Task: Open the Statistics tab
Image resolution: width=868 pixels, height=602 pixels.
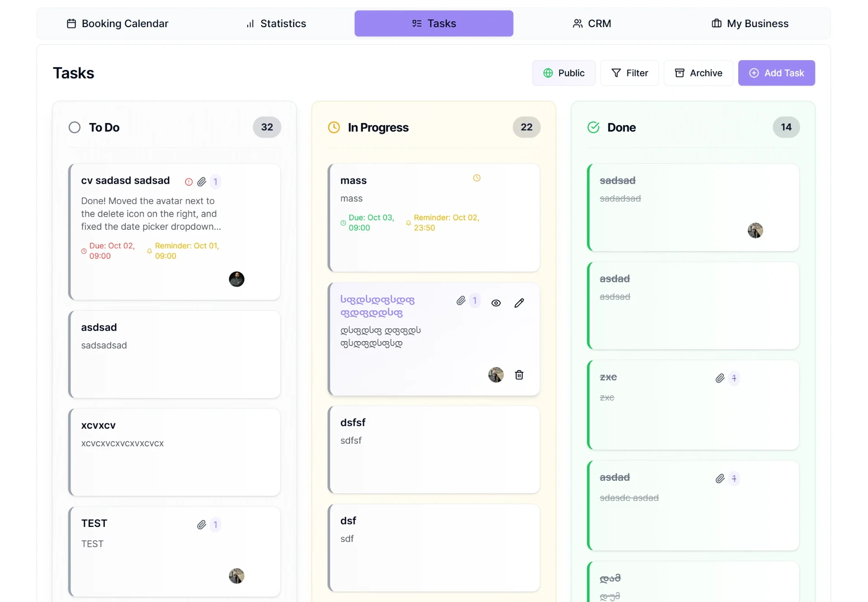Action: [276, 24]
